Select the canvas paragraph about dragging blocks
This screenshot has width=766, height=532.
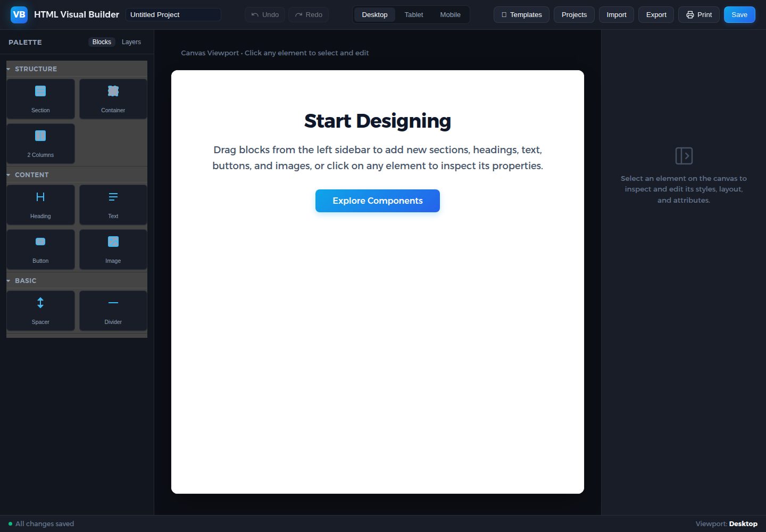click(x=378, y=158)
